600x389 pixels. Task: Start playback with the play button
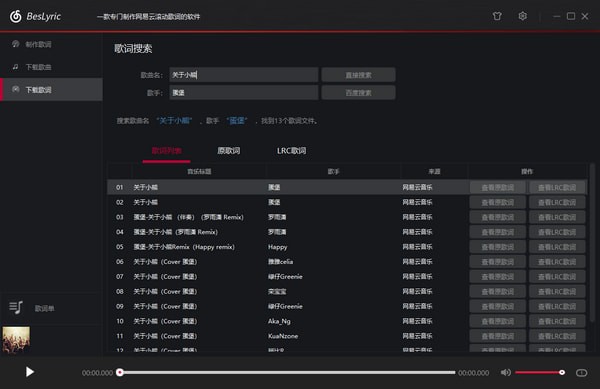pyautogui.click(x=29, y=372)
